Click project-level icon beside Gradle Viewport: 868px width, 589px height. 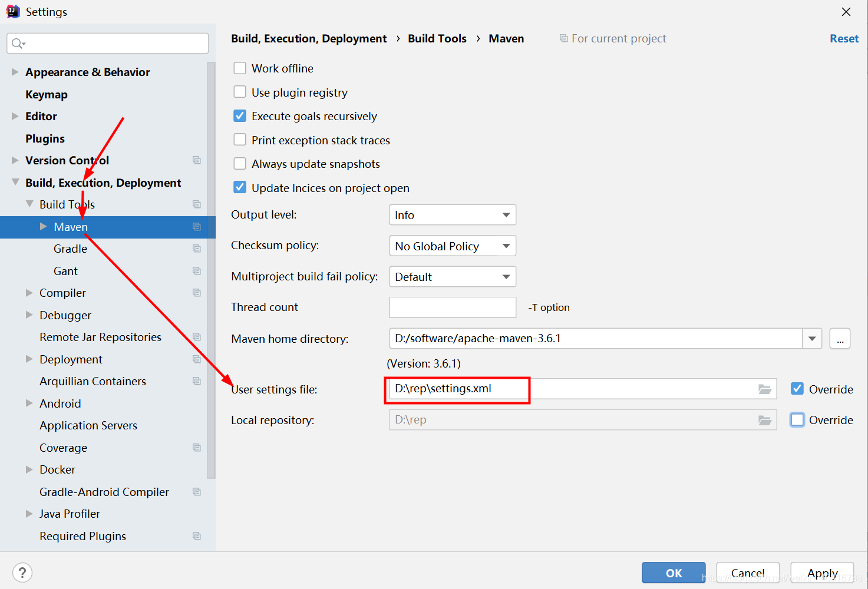tap(197, 249)
